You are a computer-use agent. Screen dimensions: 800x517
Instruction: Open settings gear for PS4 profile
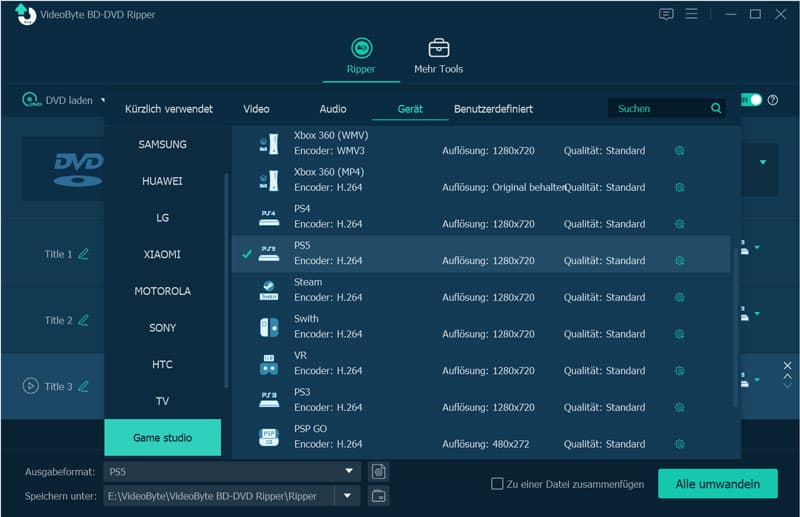click(x=679, y=224)
